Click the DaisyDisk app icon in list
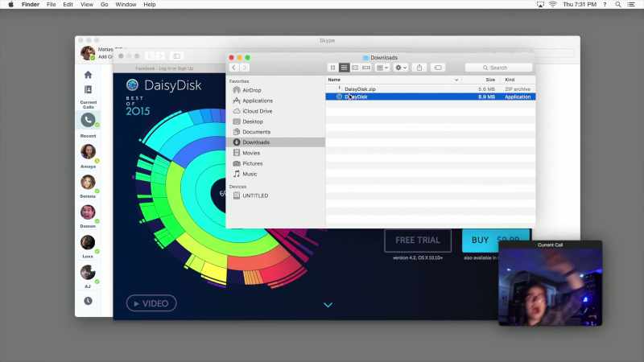The image size is (644, 362). (x=339, y=97)
